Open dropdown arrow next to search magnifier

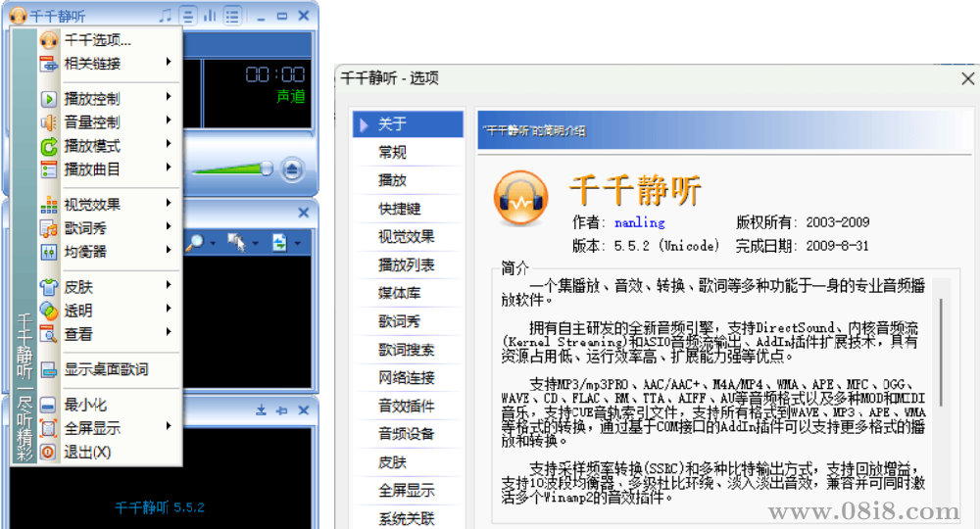click(213, 244)
